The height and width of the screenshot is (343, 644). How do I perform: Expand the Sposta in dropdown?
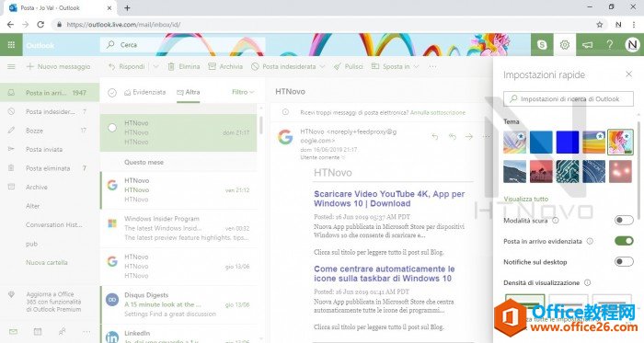(x=417, y=66)
